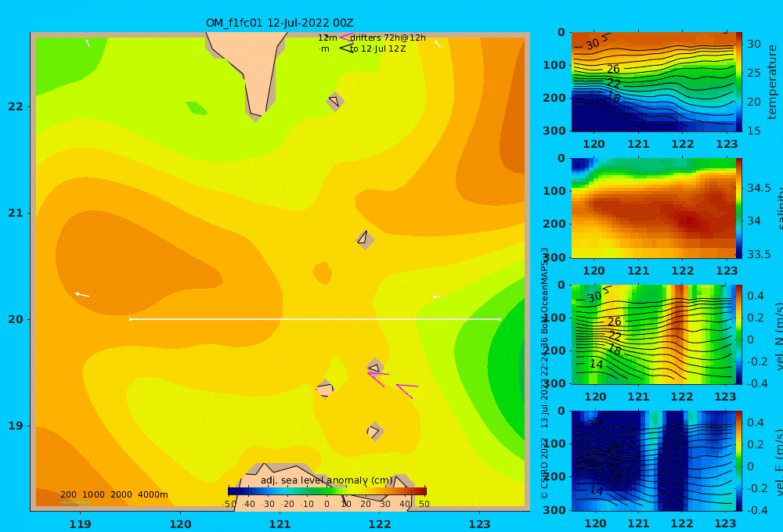Image resolution: width=783 pixels, height=532 pixels.
Task: Click the vel. N colorbar
Action: (x=738, y=334)
